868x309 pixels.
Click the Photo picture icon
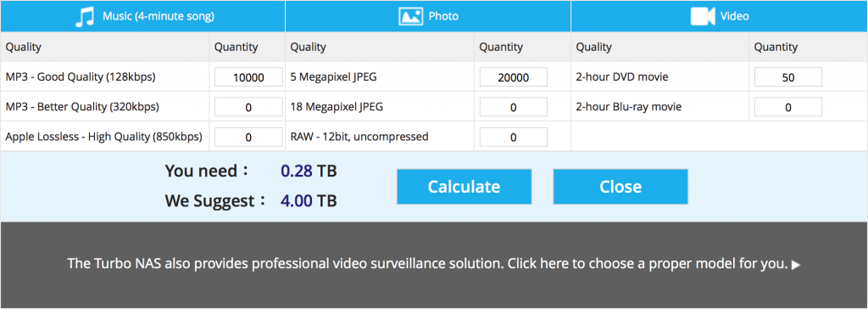tap(411, 17)
